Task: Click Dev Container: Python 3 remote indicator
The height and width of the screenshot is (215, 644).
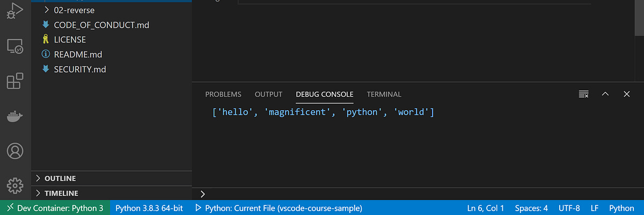Action: tap(55, 208)
